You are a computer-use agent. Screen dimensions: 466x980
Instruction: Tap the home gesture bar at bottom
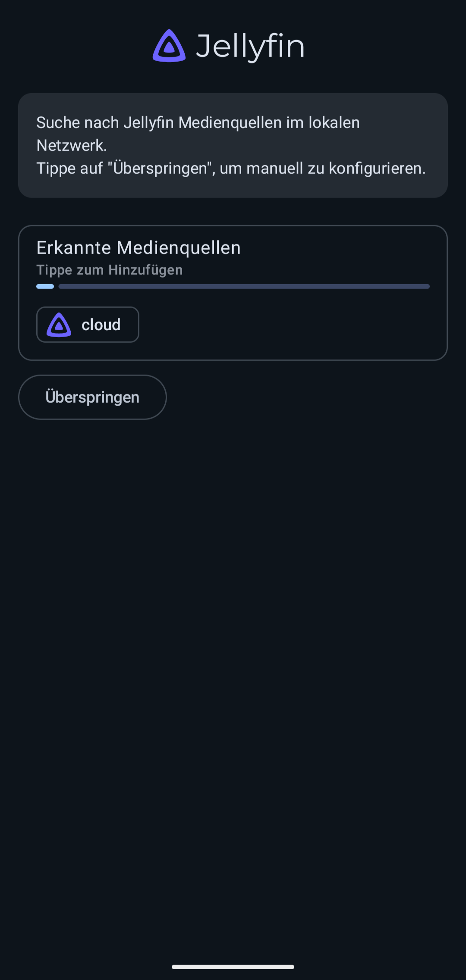tap(233, 967)
